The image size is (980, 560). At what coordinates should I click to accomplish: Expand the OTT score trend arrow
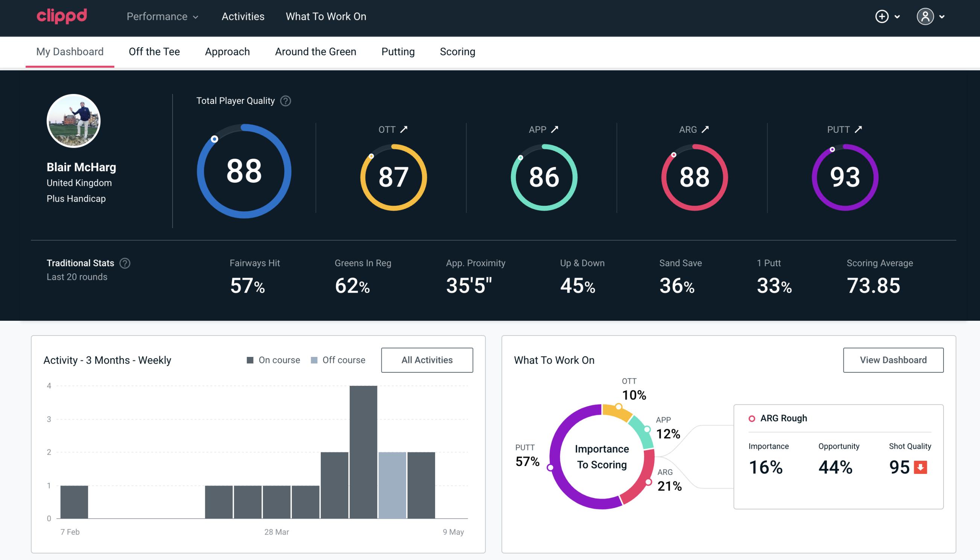(405, 129)
